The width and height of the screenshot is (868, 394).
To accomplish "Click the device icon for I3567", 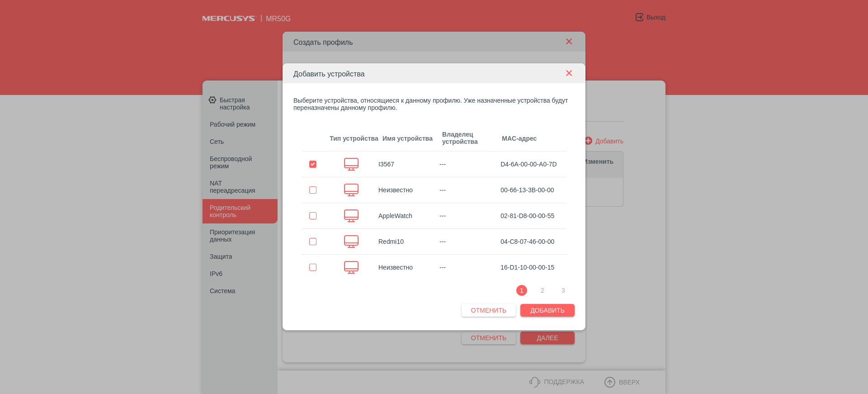I will point(351,164).
